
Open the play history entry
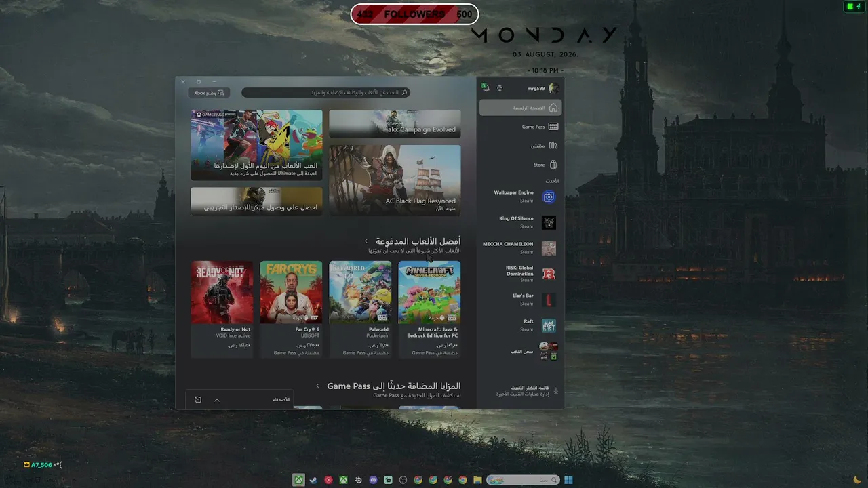point(520,351)
